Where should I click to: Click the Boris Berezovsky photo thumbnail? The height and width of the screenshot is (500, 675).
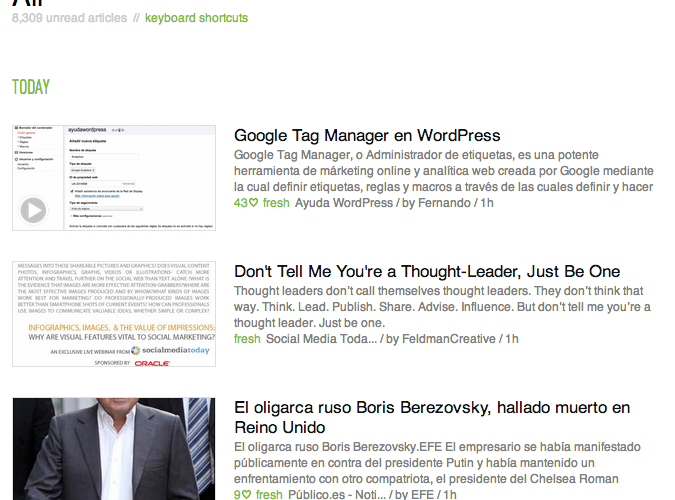[114, 449]
